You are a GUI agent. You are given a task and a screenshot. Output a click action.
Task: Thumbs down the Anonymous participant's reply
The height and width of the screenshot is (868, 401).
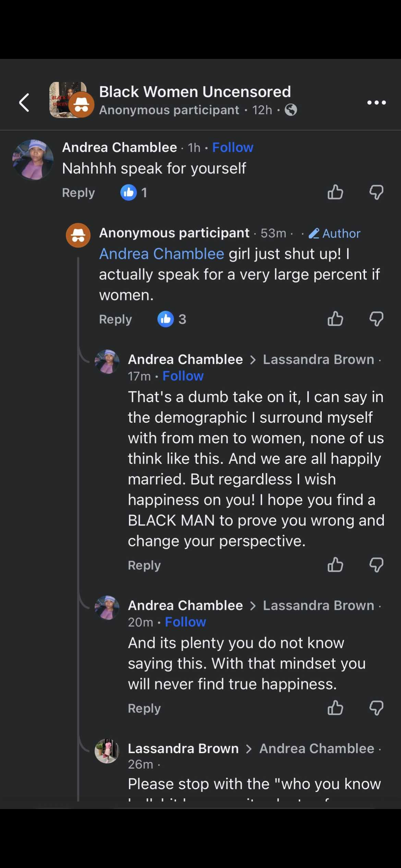(x=376, y=319)
